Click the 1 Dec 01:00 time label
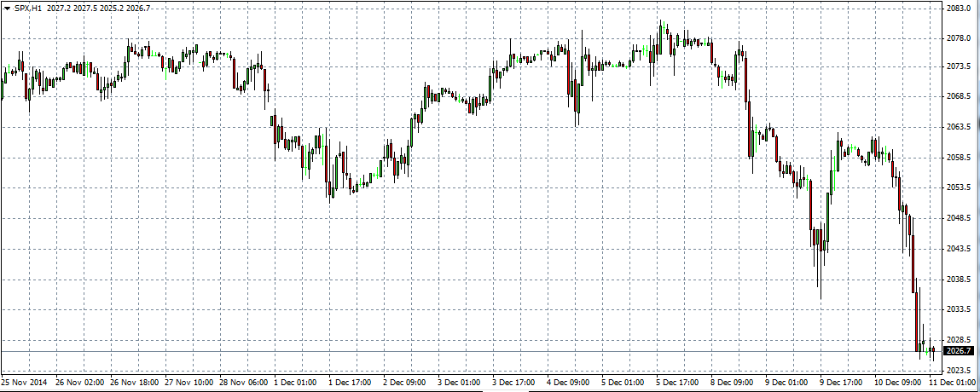 [x=295, y=383]
